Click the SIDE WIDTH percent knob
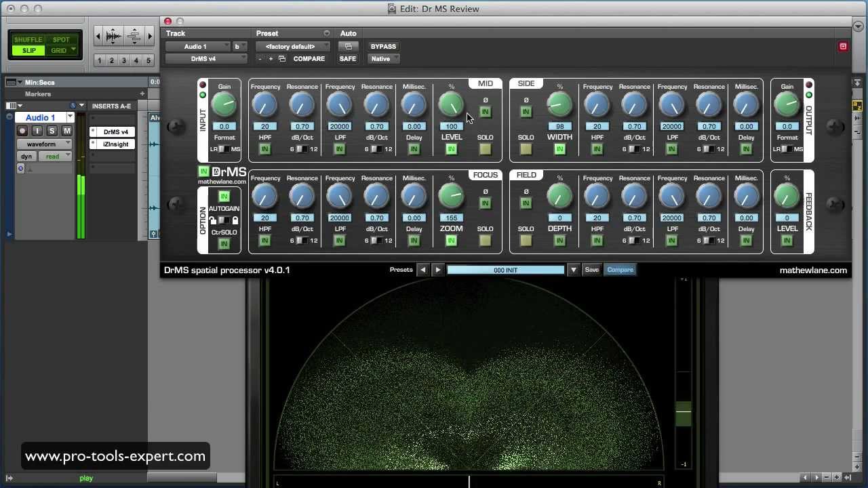868x488 pixels. [559, 104]
